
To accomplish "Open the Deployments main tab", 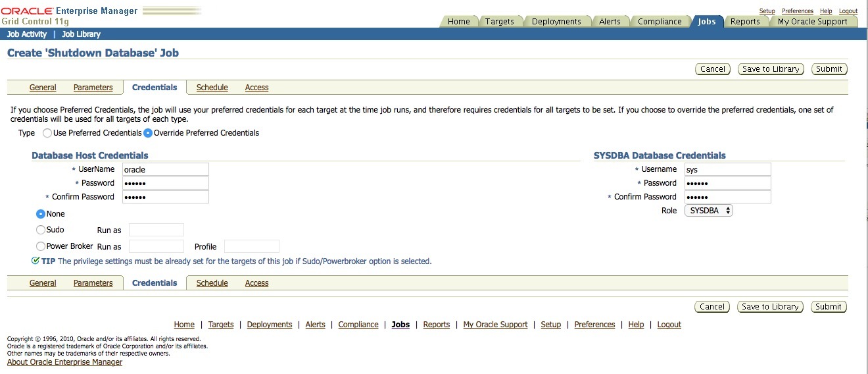I will (556, 22).
